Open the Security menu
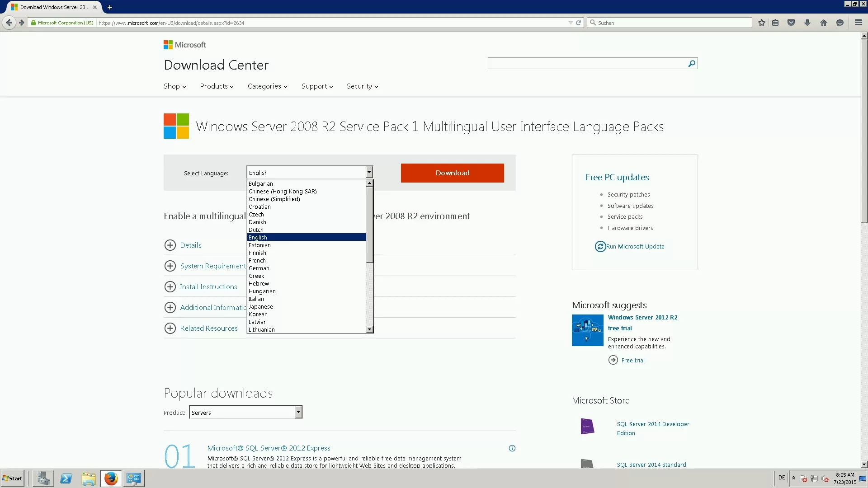Image resolution: width=868 pixels, height=488 pixels. [x=362, y=86]
